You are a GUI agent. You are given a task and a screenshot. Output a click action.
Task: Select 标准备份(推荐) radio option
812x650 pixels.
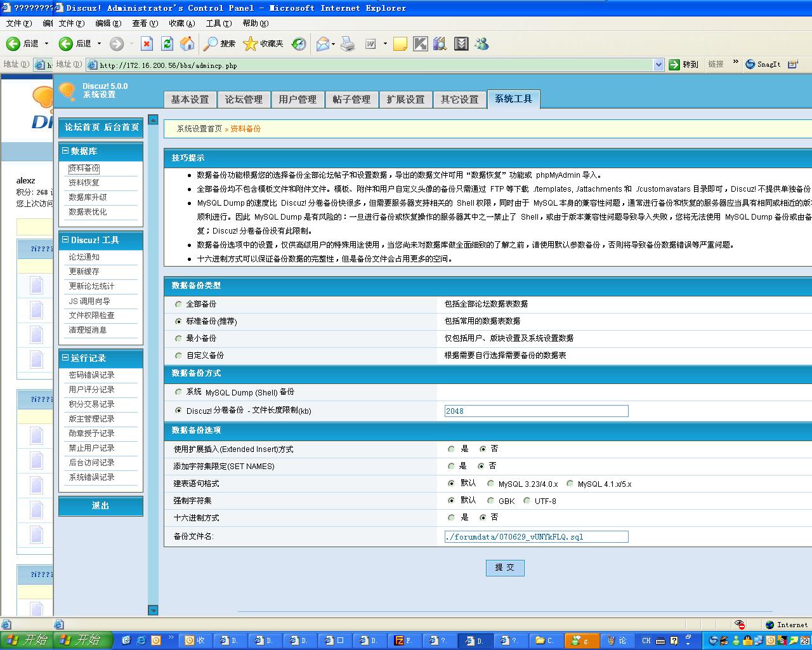178,321
